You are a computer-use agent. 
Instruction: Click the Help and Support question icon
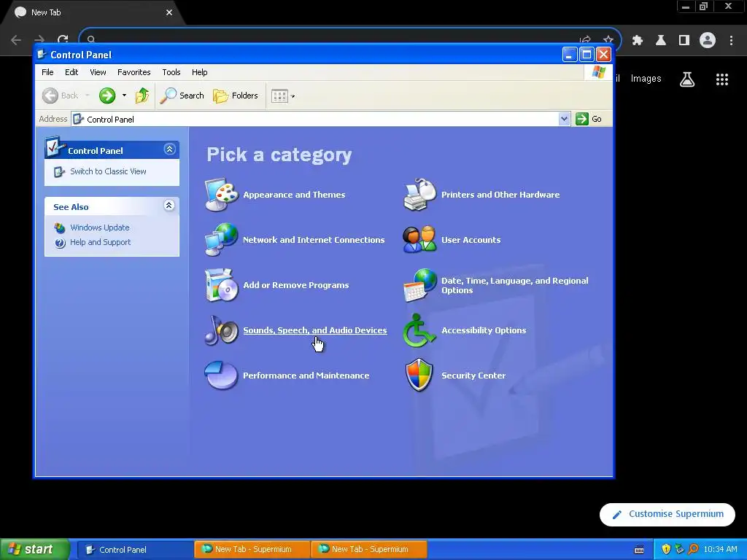60,243
